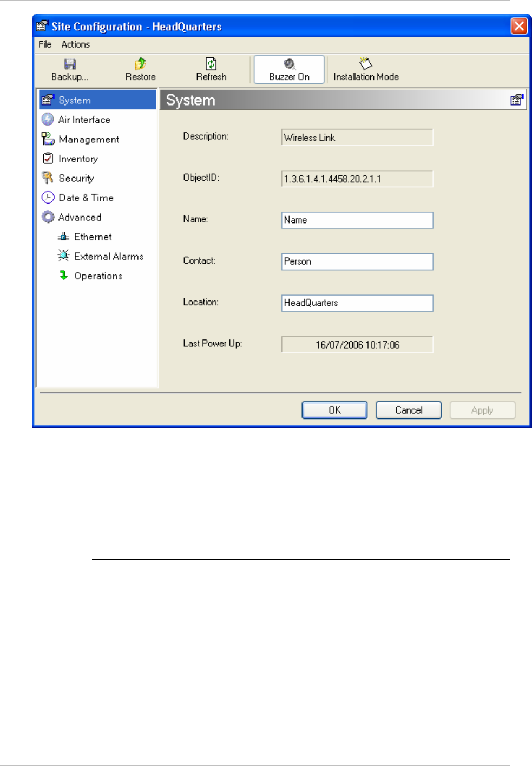The image size is (532, 766).
Task: Click the Location field containing HeadQuarters
Action: point(357,303)
